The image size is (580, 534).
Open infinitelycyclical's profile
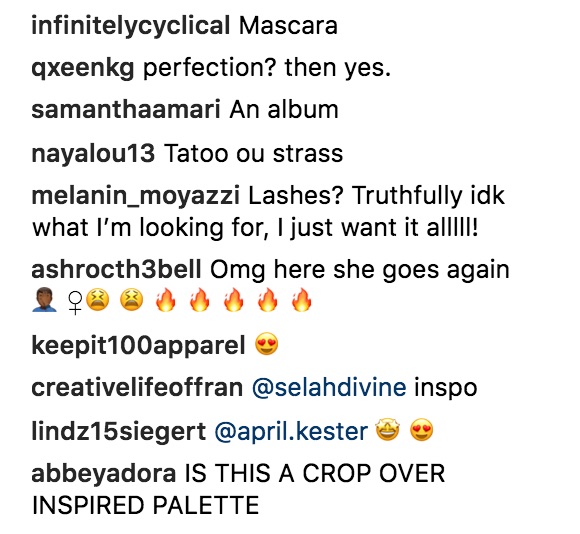tap(131, 26)
